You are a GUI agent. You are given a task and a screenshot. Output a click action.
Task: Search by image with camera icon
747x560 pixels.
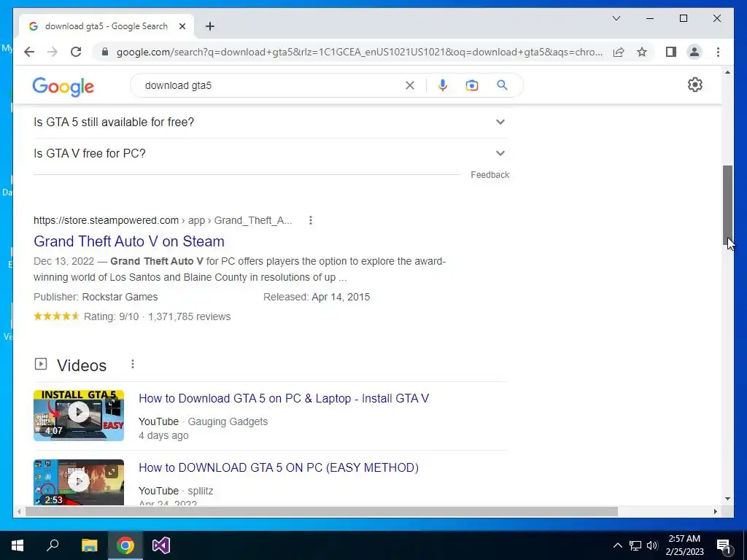472,85
